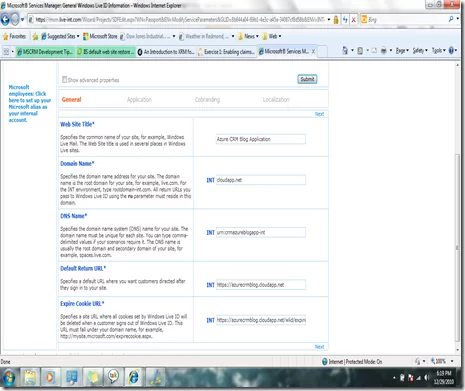Click the Default Return URL input field
The width and height of the screenshot is (465, 391).
(260, 285)
